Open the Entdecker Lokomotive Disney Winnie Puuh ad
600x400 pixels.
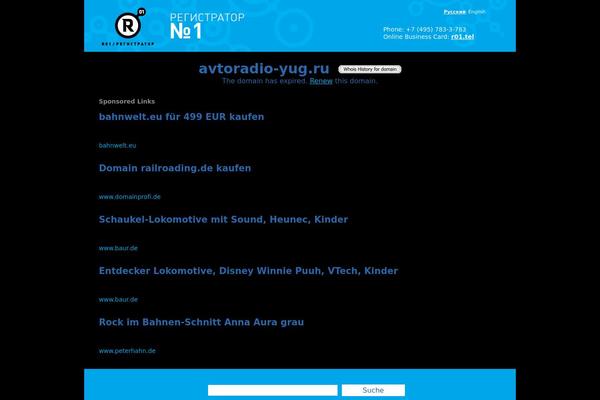pyautogui.click(x=248, y=271)
